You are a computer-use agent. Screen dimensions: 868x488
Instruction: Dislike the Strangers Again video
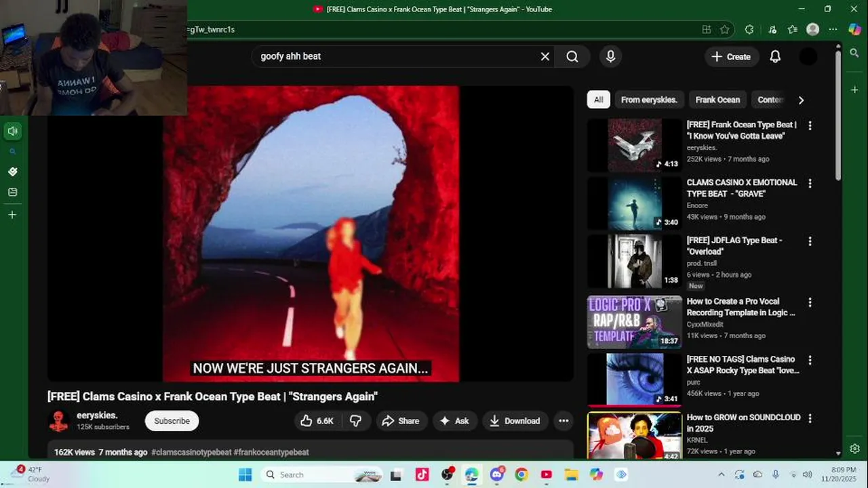click(x=355, y=421)
